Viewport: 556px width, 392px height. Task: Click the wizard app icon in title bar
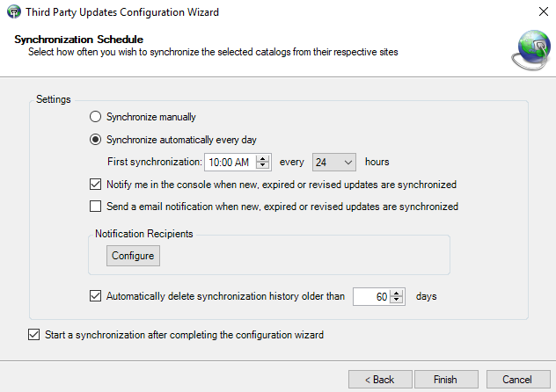(x=11, y=12)
